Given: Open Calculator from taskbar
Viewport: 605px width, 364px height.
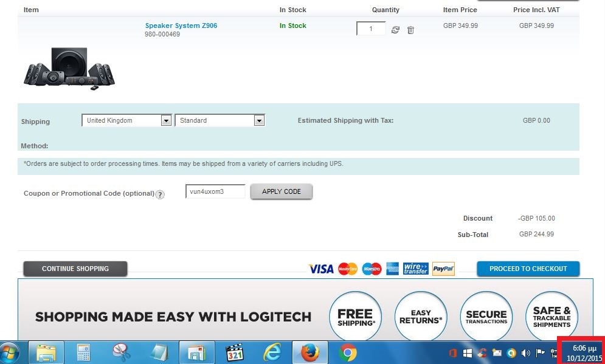Looking at the screenshot, I should click(x=83, y=353).
